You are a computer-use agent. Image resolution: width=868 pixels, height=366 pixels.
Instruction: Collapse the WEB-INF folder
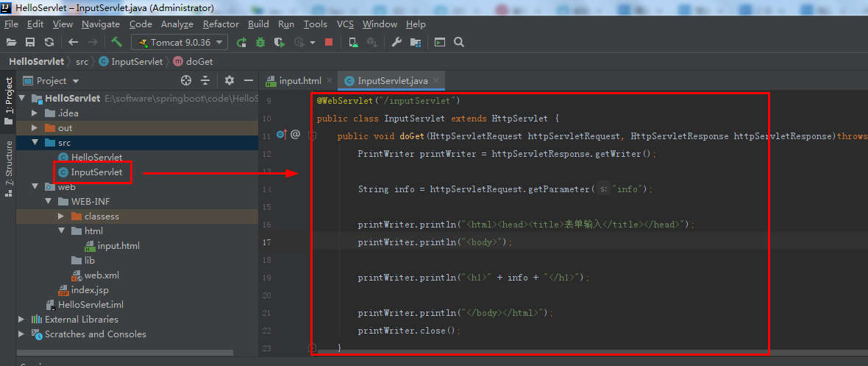pyautogui.click(x=48, y=201)
